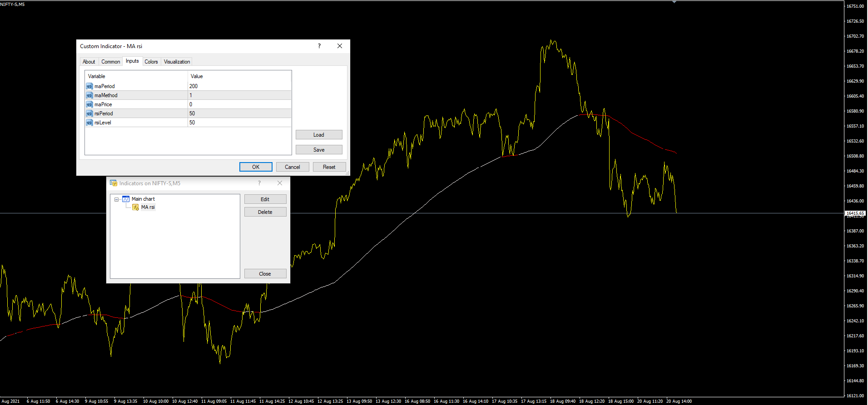Save the indicator input settings
The image size is (868, 405).
319,150
